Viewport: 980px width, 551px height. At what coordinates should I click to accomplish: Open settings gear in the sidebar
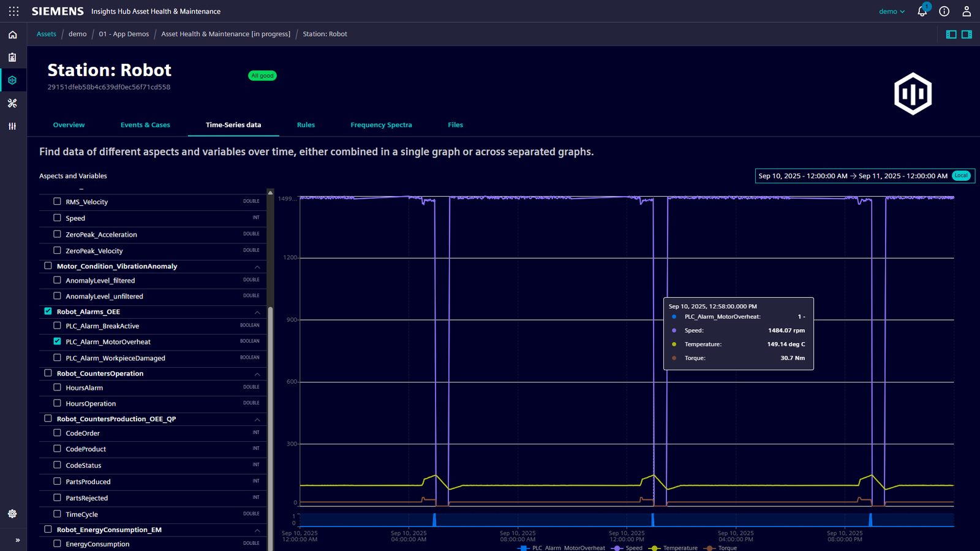12,514
